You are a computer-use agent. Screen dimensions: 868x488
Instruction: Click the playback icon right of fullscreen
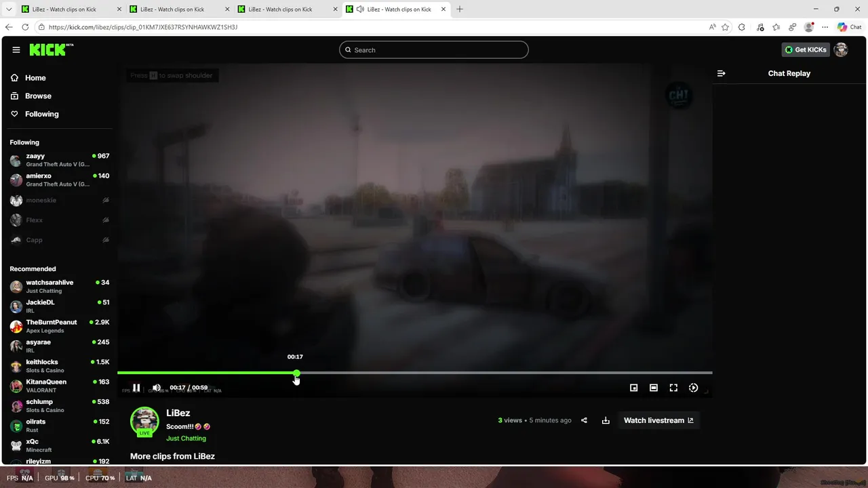pyautogui.click(x=693, y=388)
